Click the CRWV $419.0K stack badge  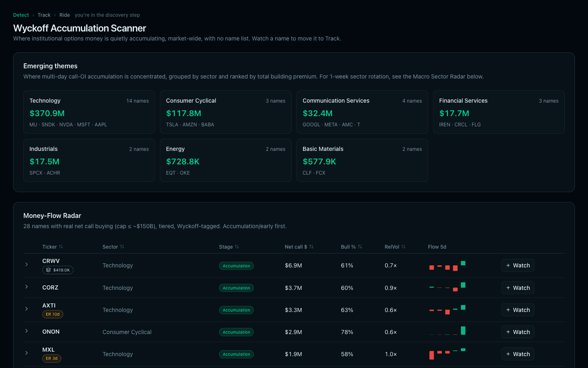coord(58,270)
